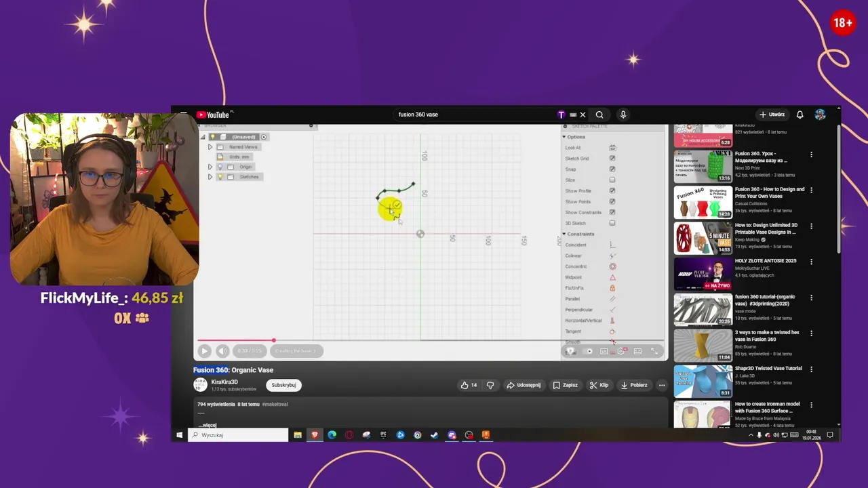868x488 pixels.
Task: Collapse the (Unsaved) root tree node
Action: click(x=203, y=137)
